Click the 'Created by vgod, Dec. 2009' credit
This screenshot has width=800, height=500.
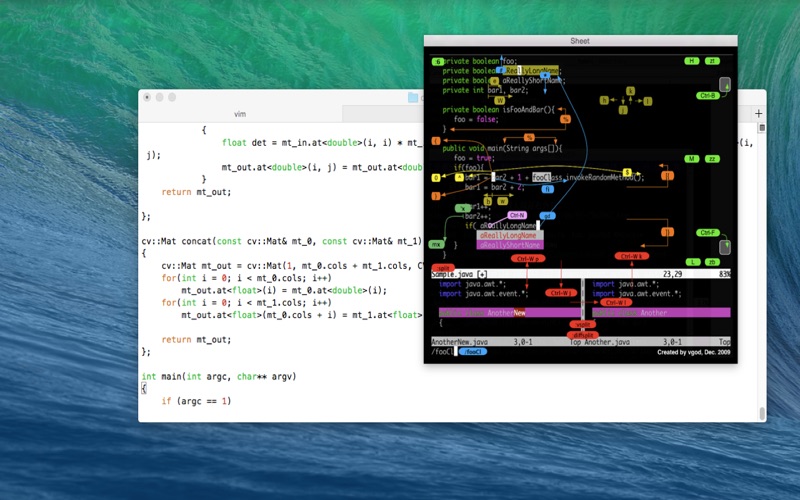point(693,352)
